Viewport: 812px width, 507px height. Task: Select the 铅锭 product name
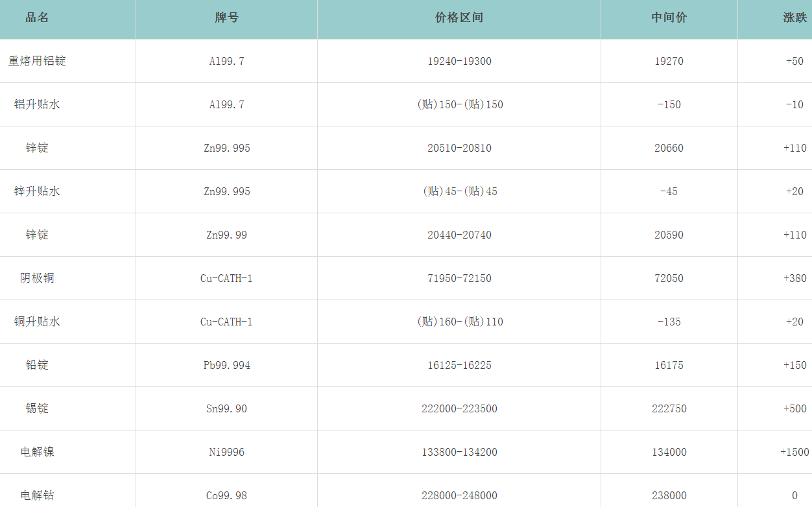pos(37,365)
